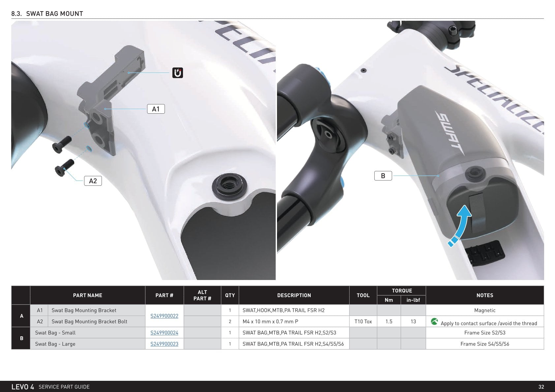555x392 pixels.
Task: Click description "M4 x 10 mm x 0.7 mm P"
Action: pos(270,322)
